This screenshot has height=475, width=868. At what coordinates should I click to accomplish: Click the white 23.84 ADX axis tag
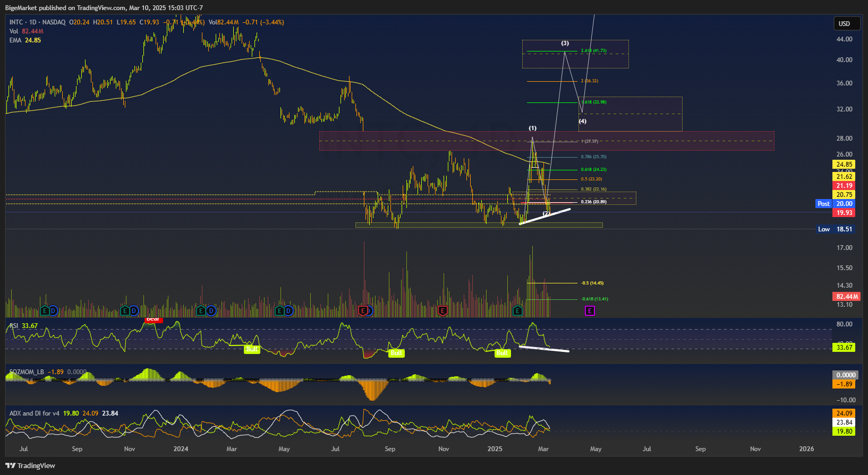[844, 422]
